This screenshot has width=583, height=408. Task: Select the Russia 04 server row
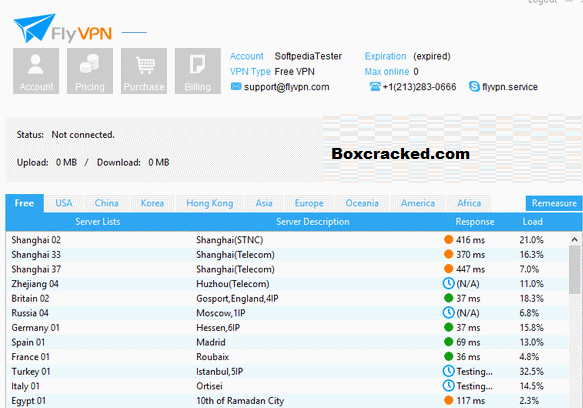pos(287,313)
